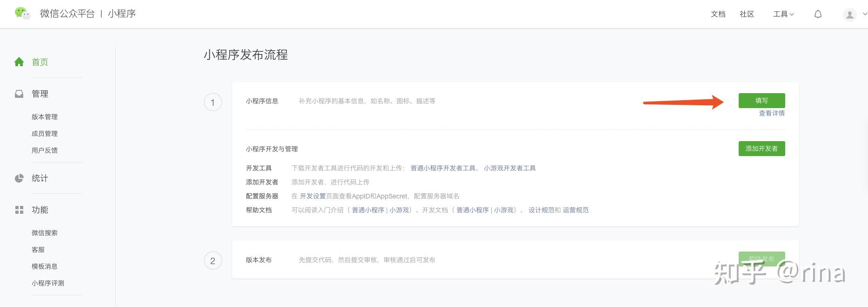
Task: Open 普通小程序开发者工具 download link
Action: [443, 168]
